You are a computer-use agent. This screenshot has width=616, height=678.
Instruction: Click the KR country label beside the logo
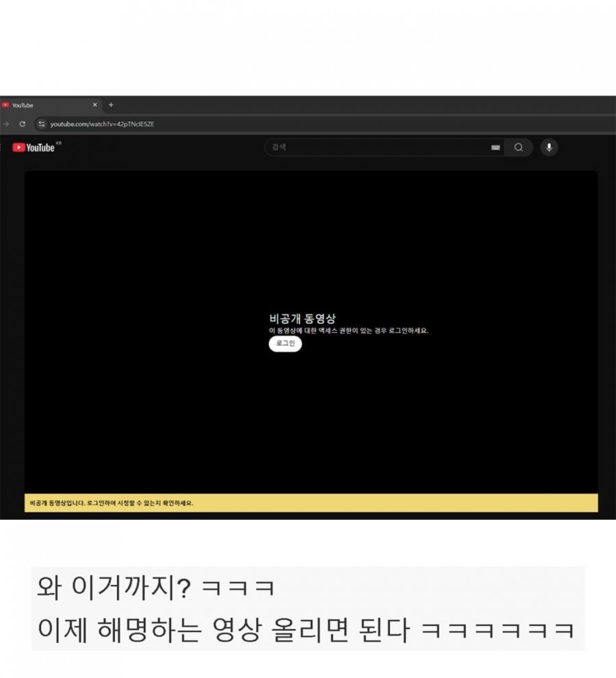(x=59, y=142)
